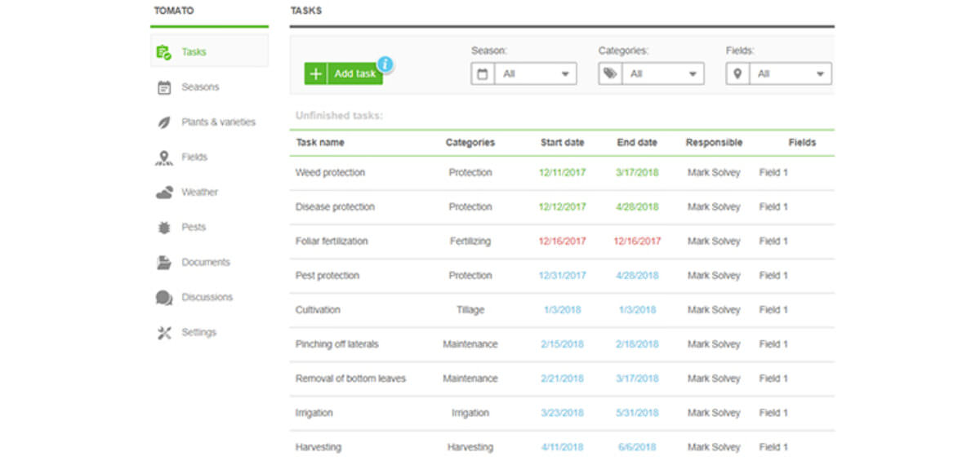The image size is (980, 461).
Task: Expand the Fields filter dropdown
Action: 779,73
